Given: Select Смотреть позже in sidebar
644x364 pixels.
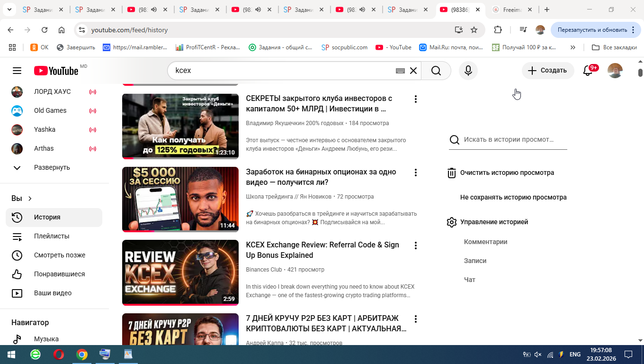Looking at the screenshot, I should click(54, 255).
